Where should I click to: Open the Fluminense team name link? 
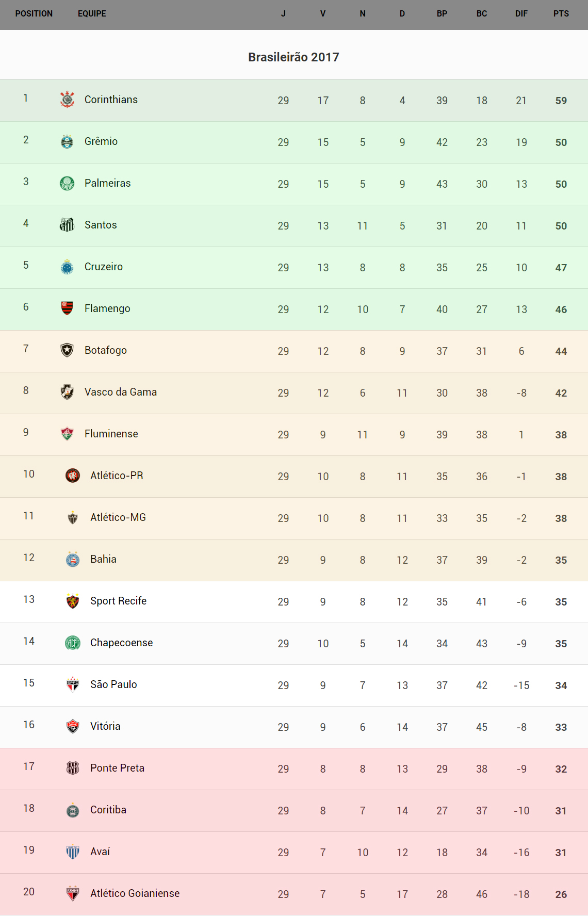(111, 434)
